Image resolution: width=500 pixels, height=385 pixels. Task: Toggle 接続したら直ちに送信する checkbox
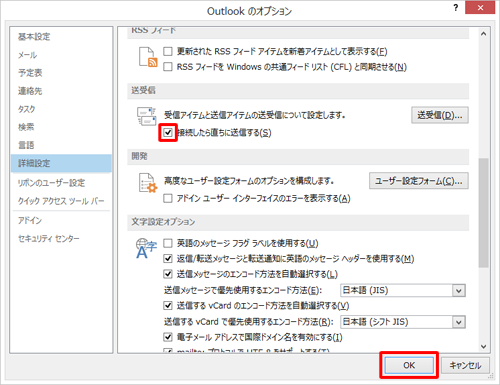point(168,133)
